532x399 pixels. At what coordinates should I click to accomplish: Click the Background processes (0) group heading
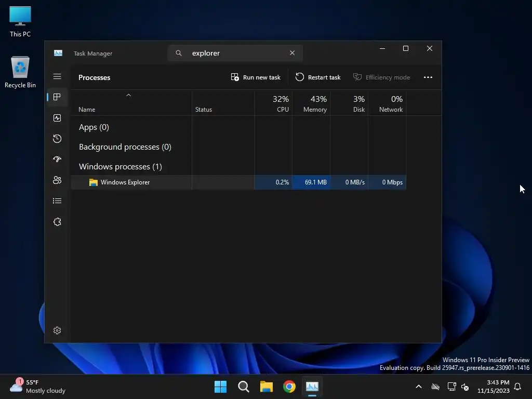125,147
